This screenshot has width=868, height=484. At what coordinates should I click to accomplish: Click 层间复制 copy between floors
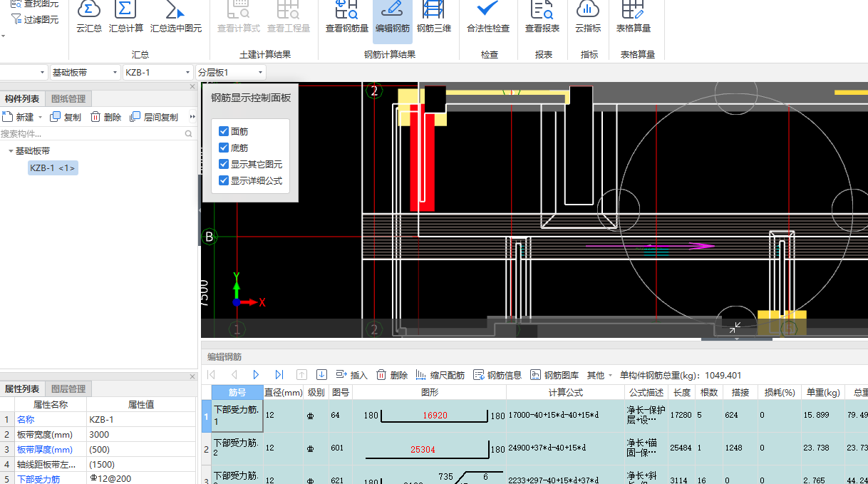point(154,117)
